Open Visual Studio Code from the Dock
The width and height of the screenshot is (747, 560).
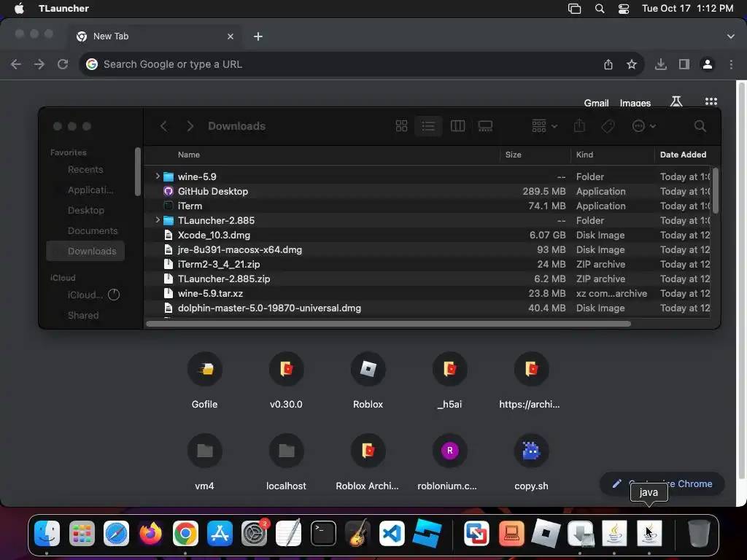392,533
